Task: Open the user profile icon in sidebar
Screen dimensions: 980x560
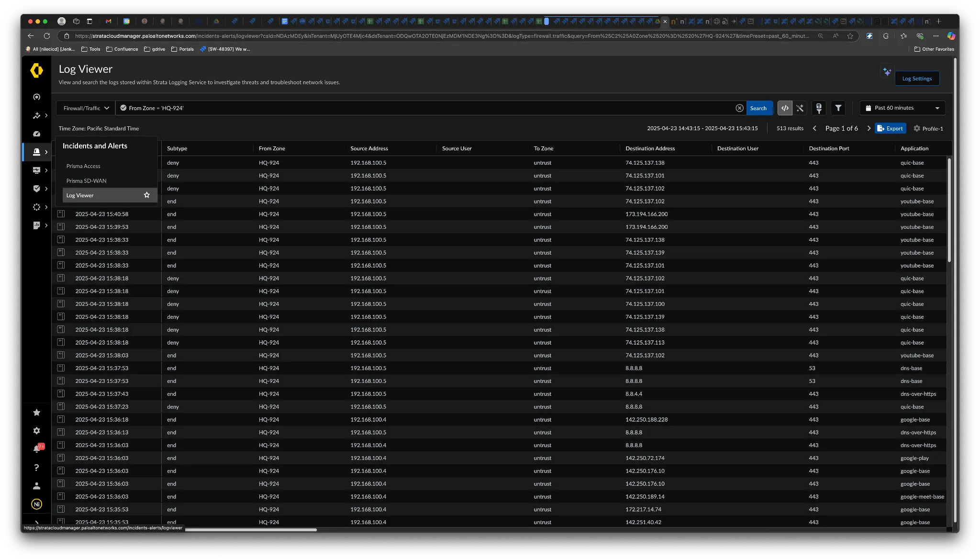Action: coord(36,486)
